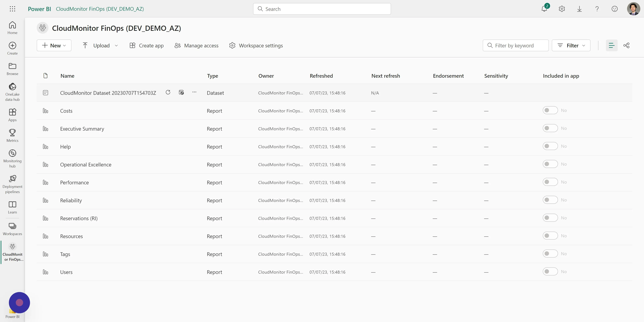Toggle Tags report included in app
This screenshot has height=322, width=644.
click(x=550, y=254)
